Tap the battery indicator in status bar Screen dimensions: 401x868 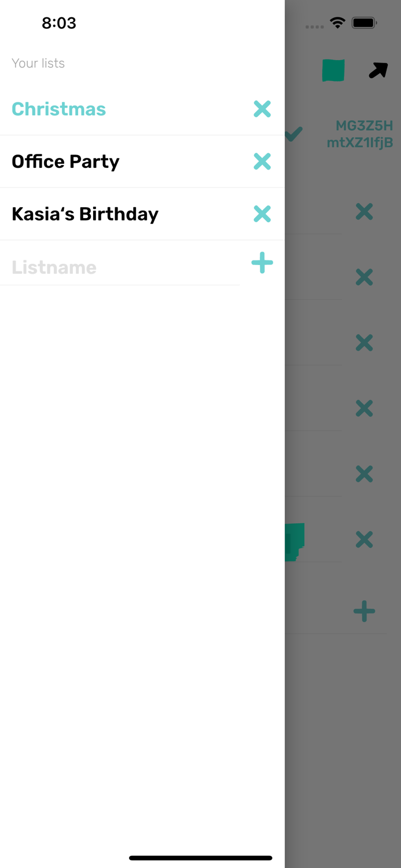[365, 23]
